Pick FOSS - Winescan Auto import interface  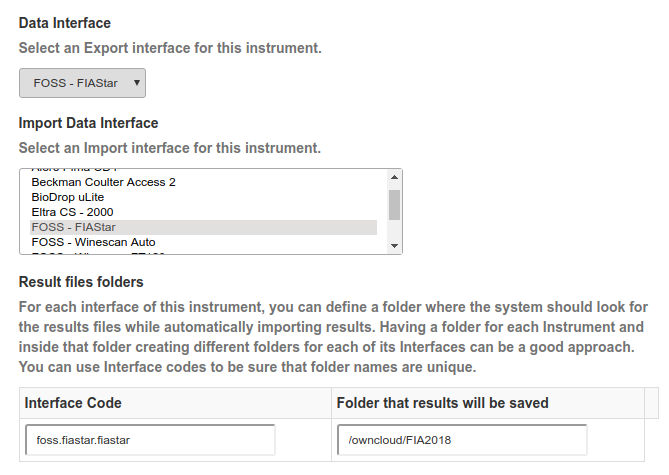(93, 242)
